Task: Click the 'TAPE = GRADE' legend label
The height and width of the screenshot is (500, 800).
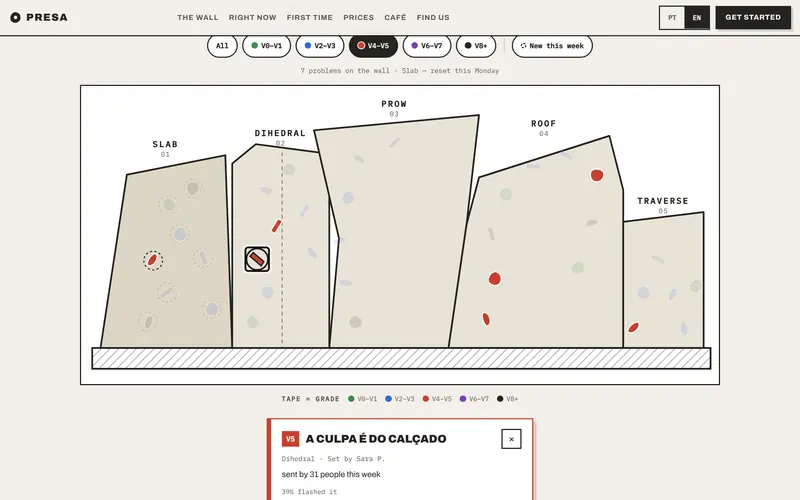Action: (x=310, y=399)
